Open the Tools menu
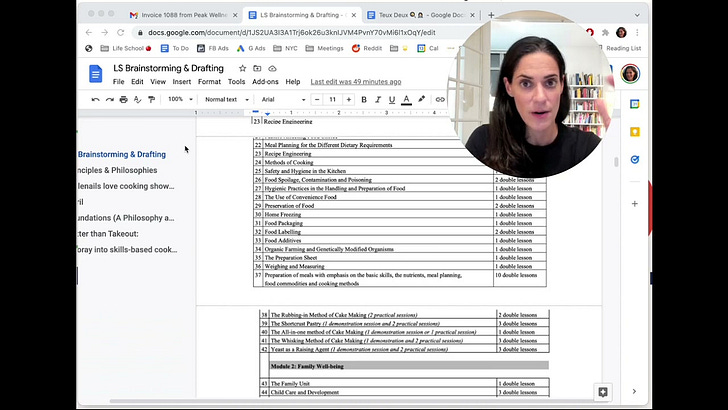This screenshot has width=728, height=410. click(x=236, y=82)
